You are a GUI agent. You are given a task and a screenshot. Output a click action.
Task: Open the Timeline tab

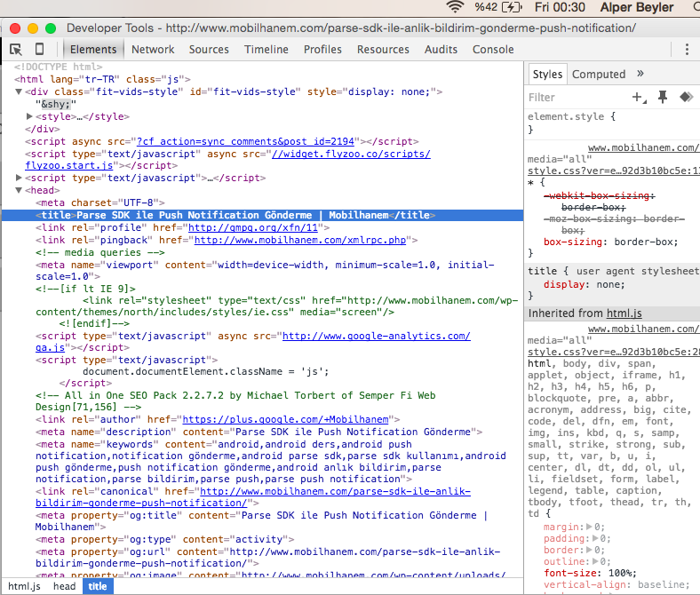tap(266, 49)
